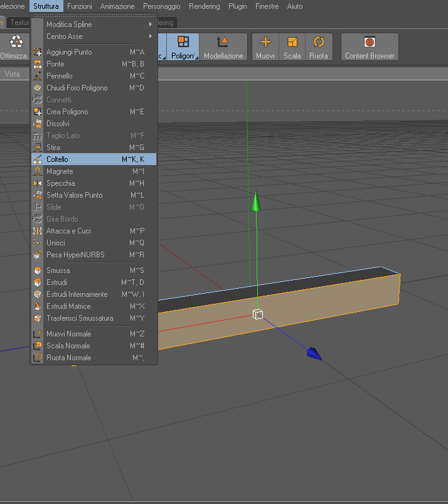Choose the Scala Normale icon
The height and width of the screenshot is (504, 448).
click(x=38, y=346)
